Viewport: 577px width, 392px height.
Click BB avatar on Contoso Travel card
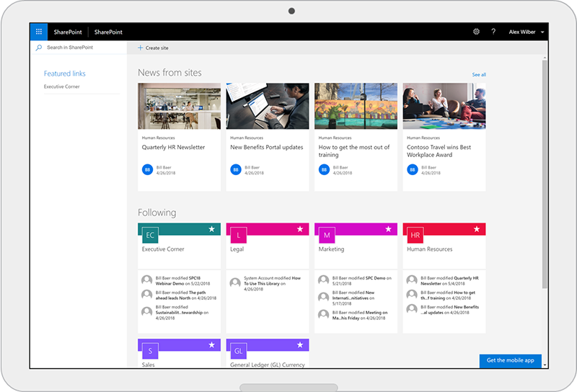click(412, 169)
